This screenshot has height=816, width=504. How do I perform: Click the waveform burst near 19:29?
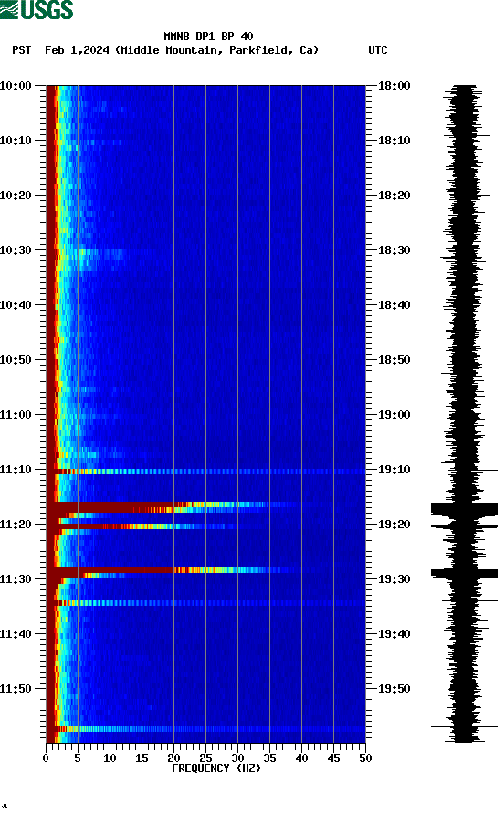coord(464,574)
